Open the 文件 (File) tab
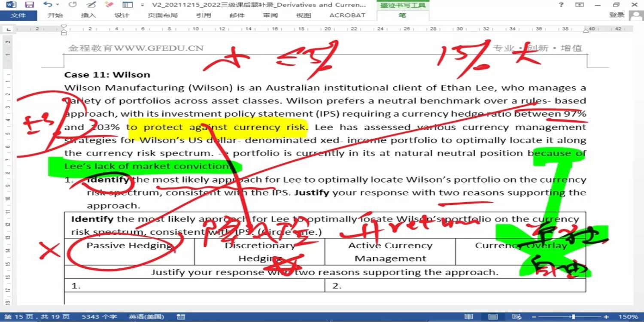The image size is (644, 322). point(18,15)
